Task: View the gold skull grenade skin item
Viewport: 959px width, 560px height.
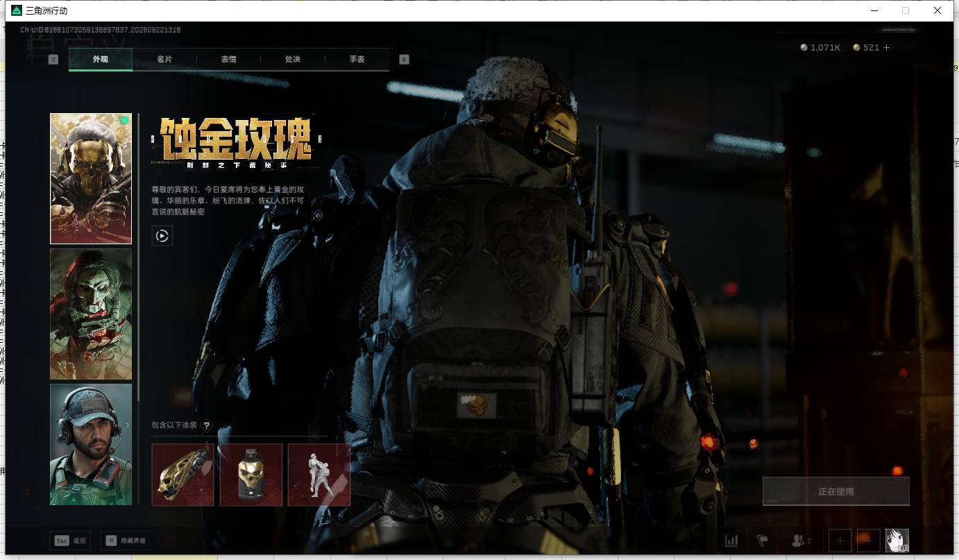Action: pos(251,475)
